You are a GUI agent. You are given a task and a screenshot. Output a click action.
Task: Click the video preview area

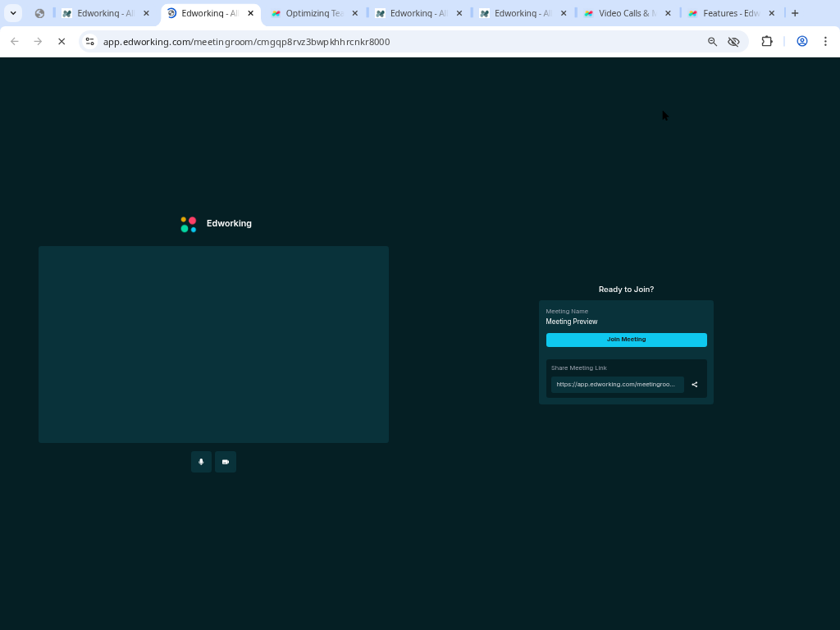213,345
